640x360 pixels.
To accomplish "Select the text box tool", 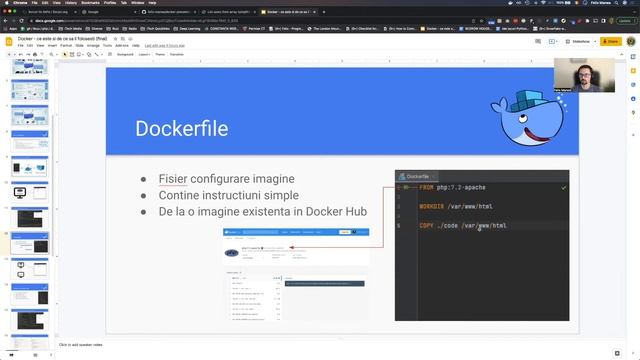I will (x=72, y=54).
